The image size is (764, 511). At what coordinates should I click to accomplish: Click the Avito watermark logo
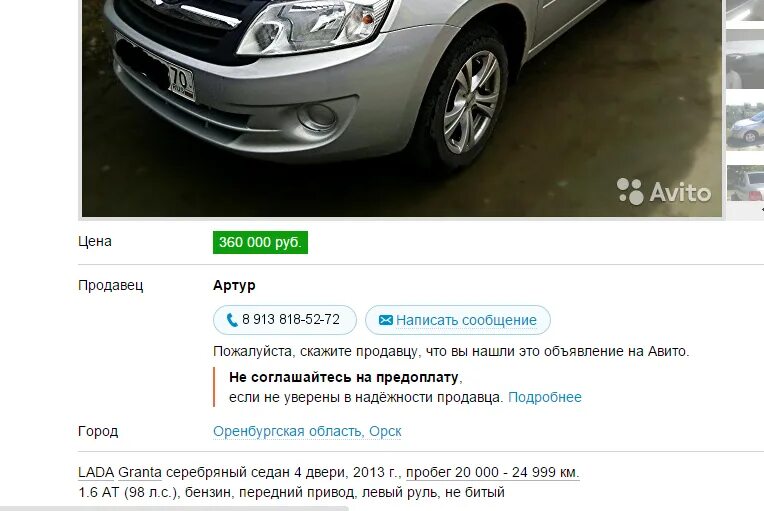point(664,191)
